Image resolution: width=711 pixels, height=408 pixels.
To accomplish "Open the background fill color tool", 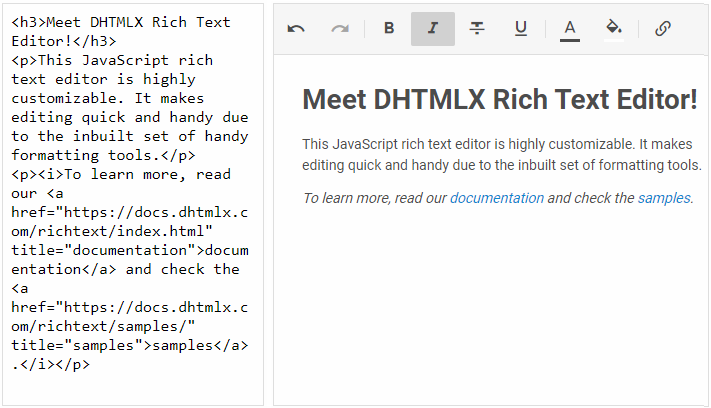I will 614,29.
